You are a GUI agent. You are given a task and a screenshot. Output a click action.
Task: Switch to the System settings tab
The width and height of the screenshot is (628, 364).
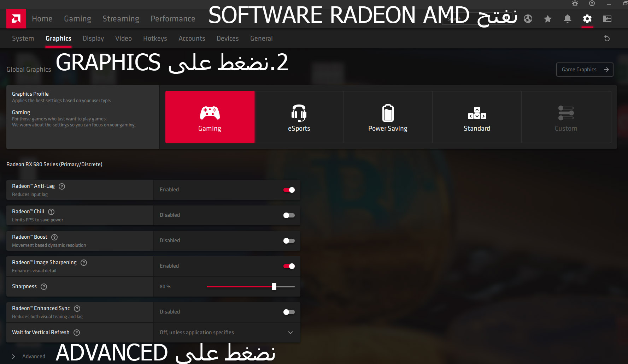[x=23, y=38]
